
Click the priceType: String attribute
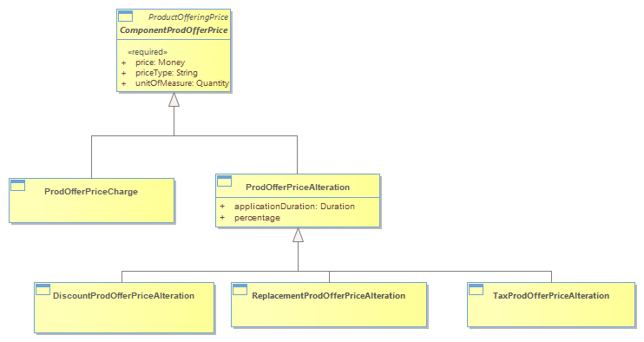click(167, 73)
